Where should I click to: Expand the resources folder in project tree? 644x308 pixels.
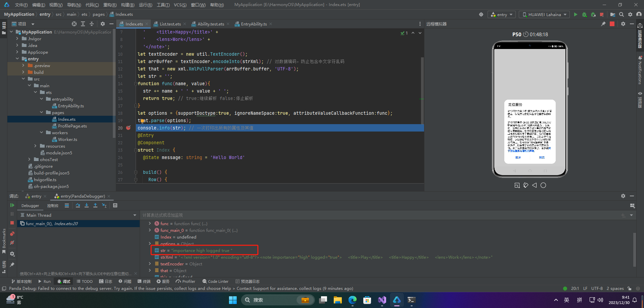click(x=35, y=146)
